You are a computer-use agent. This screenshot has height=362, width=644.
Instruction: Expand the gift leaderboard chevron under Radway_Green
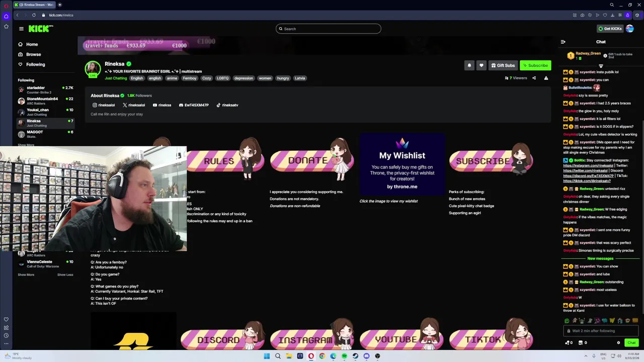click(601, 66)
